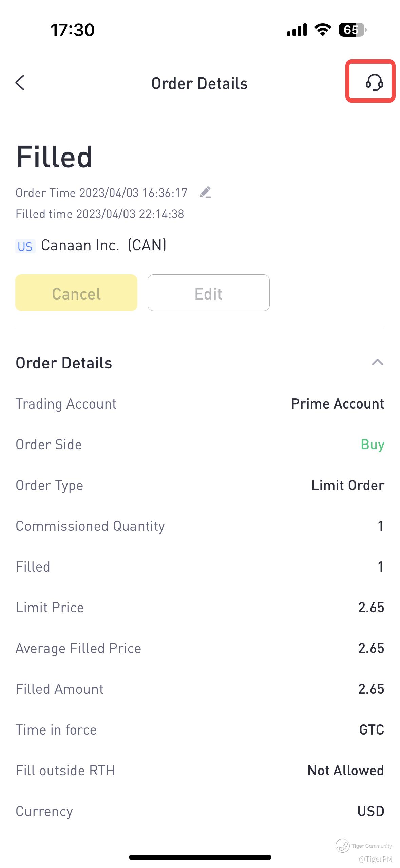Tap the US market badge
This screenshot has width=400, height=868.
pyautogui.click(x=25, y=246)
